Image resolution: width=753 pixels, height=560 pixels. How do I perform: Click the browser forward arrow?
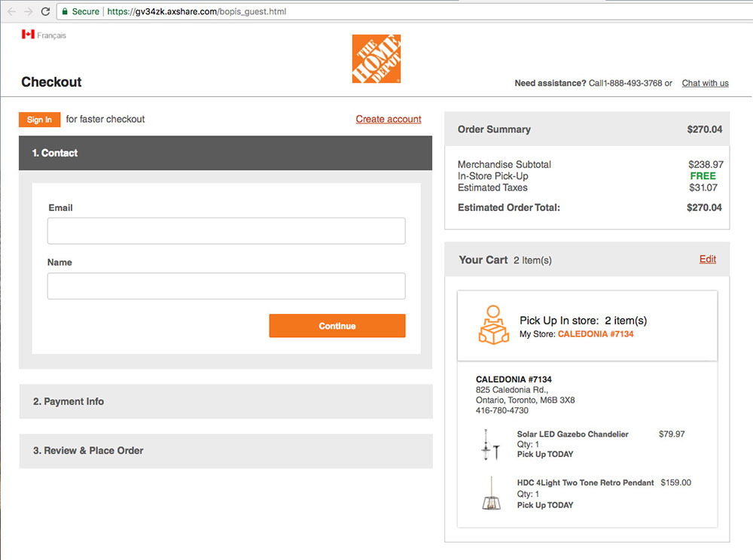coord(28,11)
